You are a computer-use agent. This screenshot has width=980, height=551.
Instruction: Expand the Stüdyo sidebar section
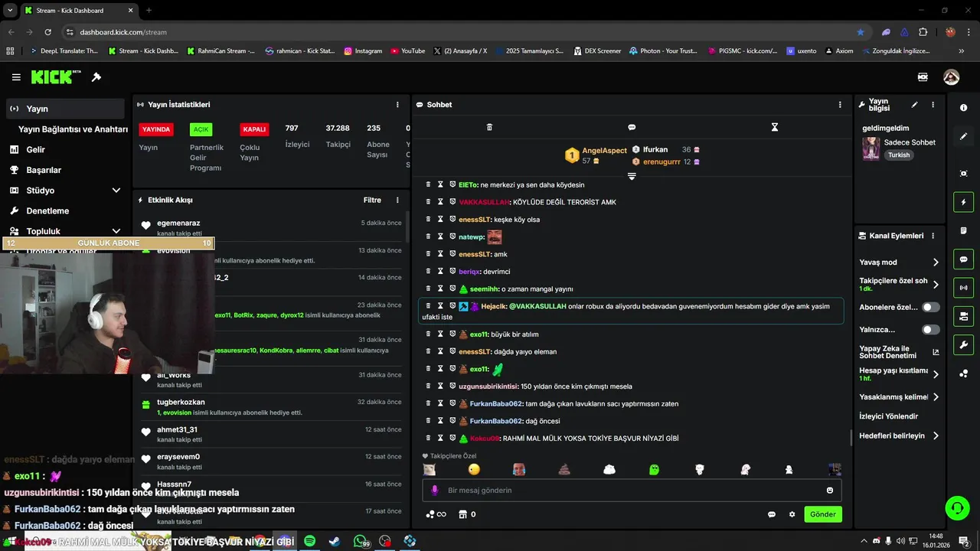(x=116, y=191)
